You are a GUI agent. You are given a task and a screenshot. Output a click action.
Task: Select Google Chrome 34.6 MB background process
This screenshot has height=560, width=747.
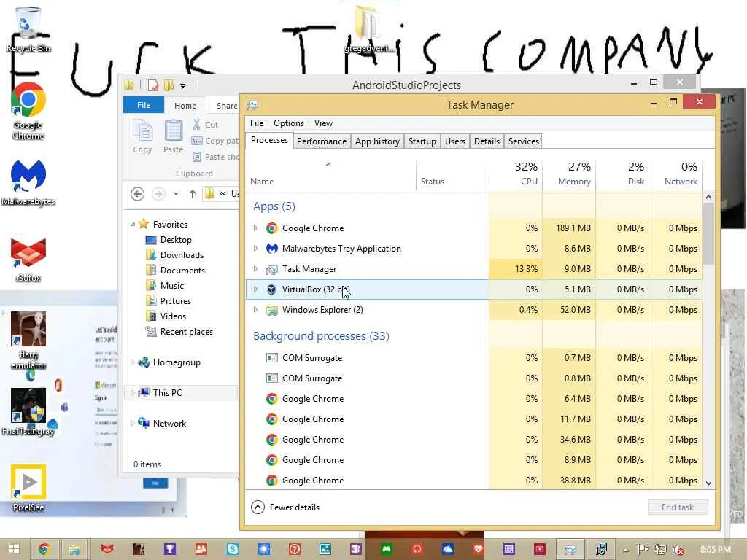tap(473, 440)
